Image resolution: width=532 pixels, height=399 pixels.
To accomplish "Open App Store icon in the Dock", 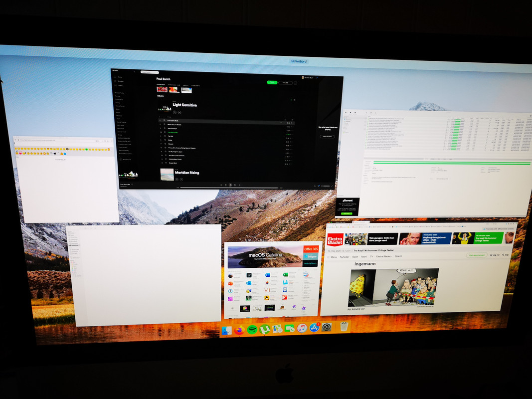I will [x=314, y=328].
